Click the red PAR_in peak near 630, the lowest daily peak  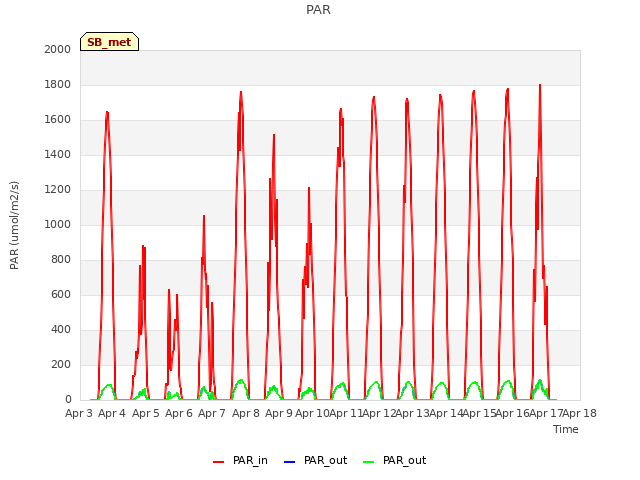coord(169,290)
